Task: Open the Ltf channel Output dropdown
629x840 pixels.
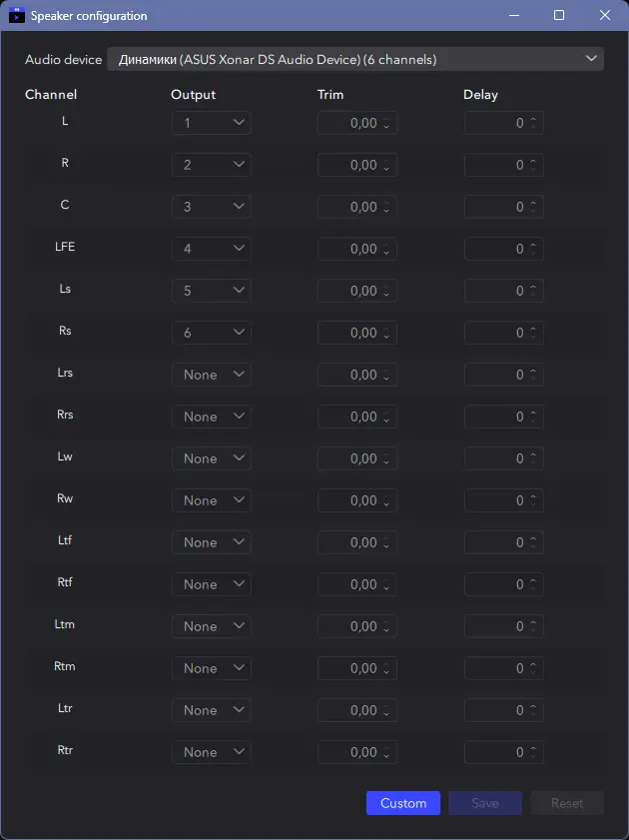Action: 211,542
